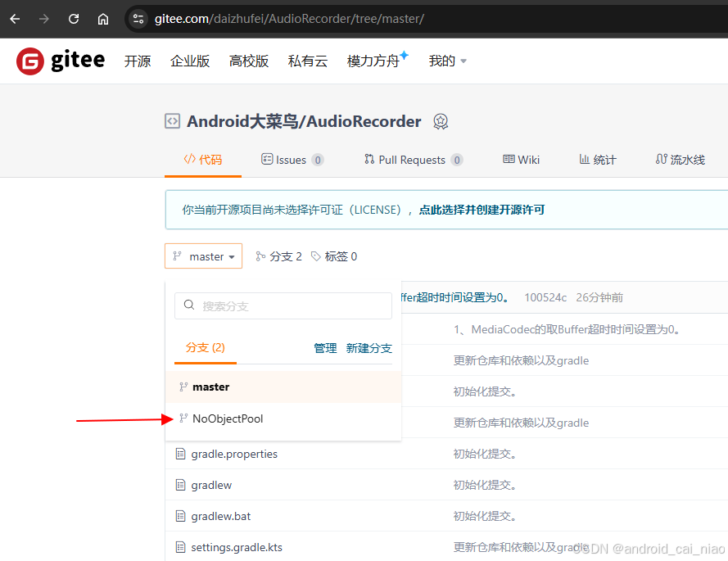Image resolution: width=728 pixels, height=561 pixels.
Task: Open 高校版 in top navigation
Action: tap(249, 61)
